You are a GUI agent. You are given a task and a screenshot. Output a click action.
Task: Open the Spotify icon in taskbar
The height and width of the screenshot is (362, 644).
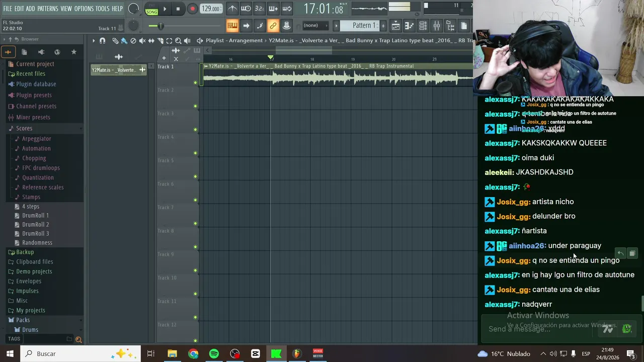[x=214, y=353]
